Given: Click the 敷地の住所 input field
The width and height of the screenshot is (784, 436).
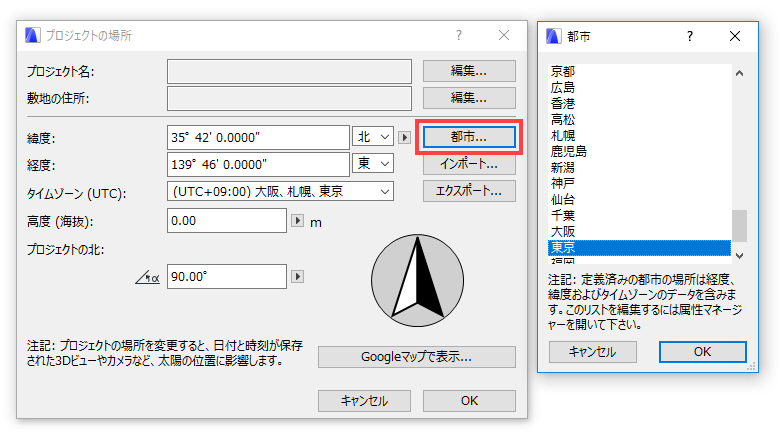Looking at the screenshot, I should 290,98.
